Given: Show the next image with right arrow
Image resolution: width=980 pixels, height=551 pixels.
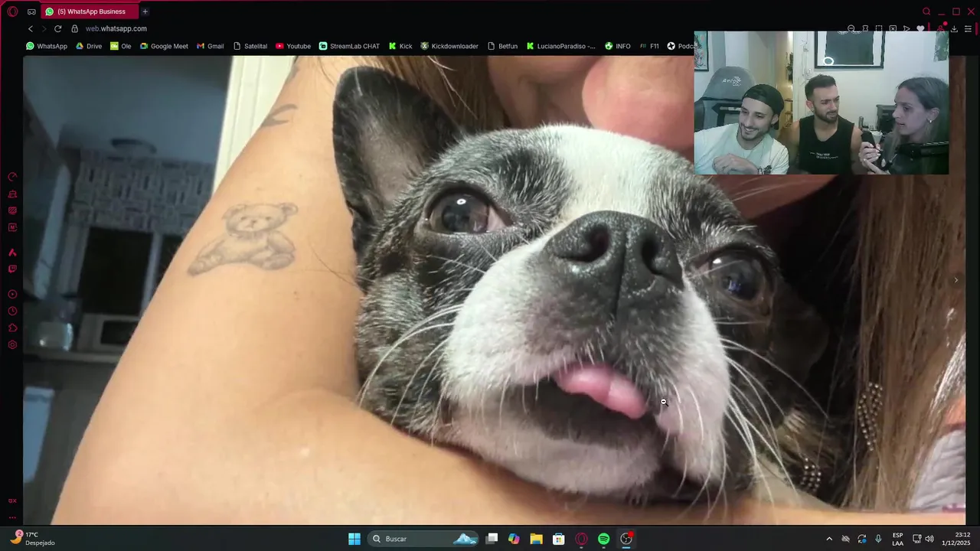Looking at the screenshot, I should coord(955,280).
